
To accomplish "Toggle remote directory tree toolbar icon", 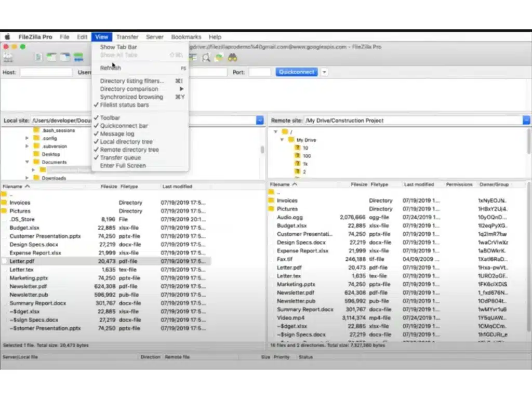I will pos(65,58).
